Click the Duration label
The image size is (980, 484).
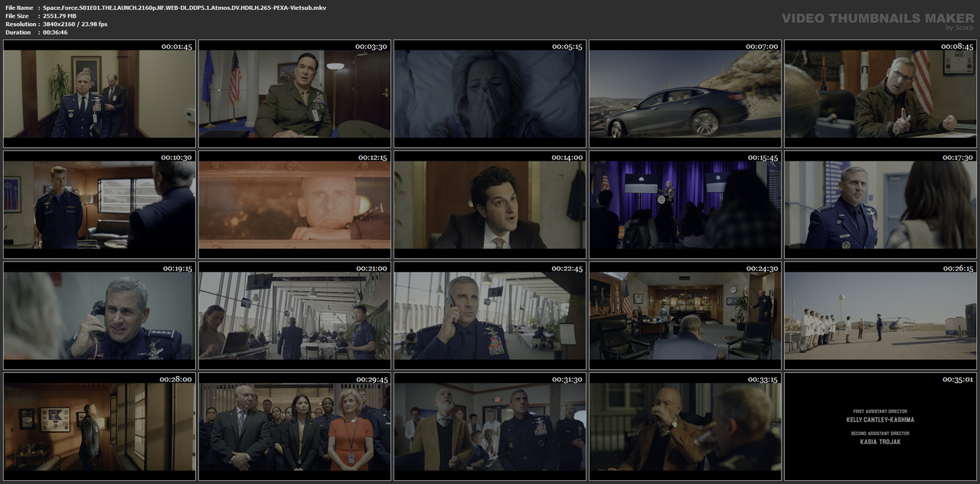[x=18, y=32]
